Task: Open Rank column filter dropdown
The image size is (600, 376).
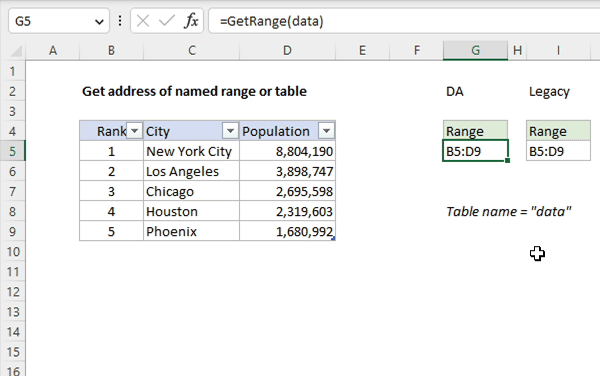Action: pos(134,131)
